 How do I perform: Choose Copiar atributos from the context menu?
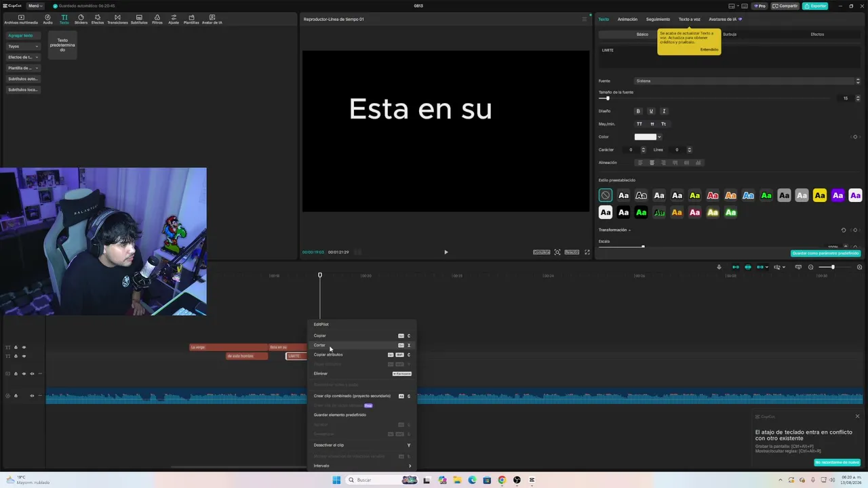362,354
